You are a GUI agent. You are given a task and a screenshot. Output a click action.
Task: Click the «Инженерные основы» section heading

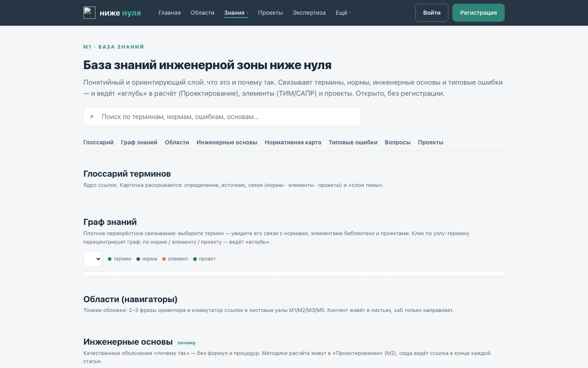(128, 342)
